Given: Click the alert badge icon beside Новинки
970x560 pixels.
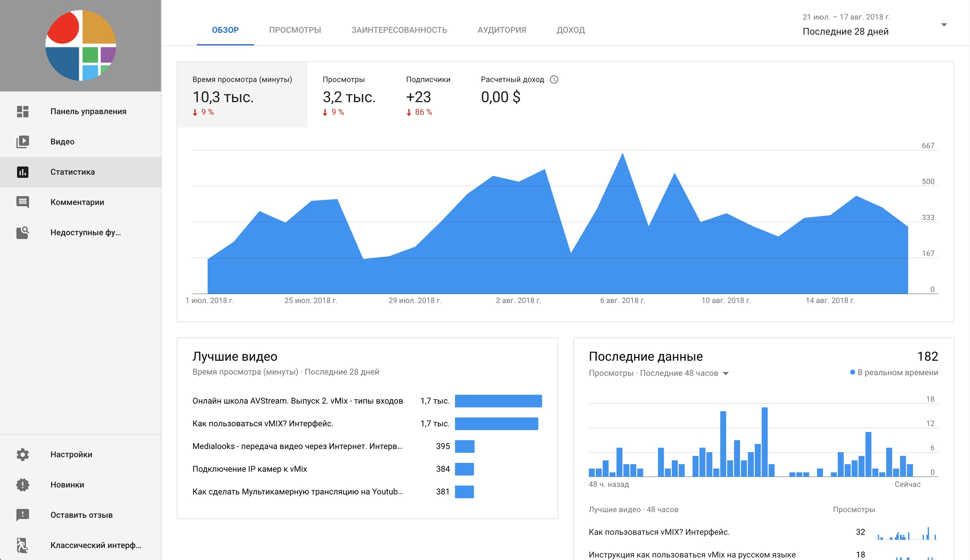Looking at the screenshot, I should (x=23, y=485).
